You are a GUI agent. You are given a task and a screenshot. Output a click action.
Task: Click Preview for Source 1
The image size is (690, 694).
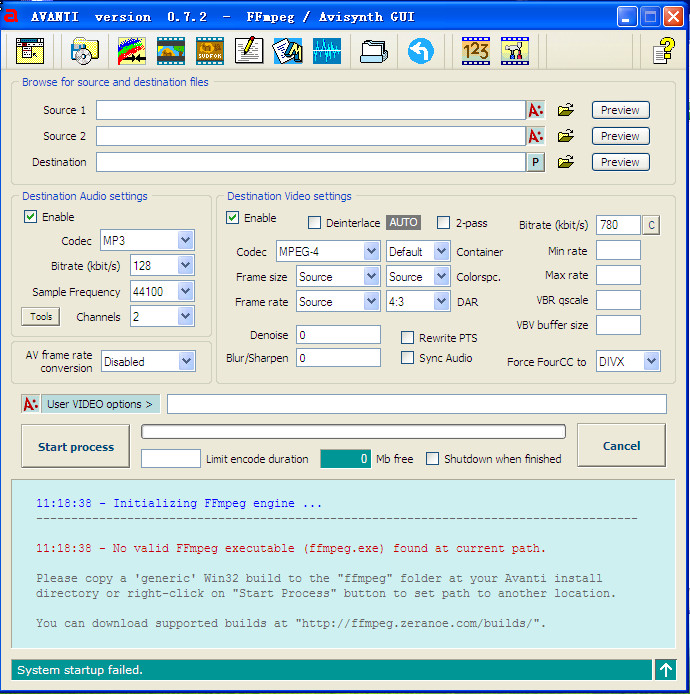[x=621, y=110]
